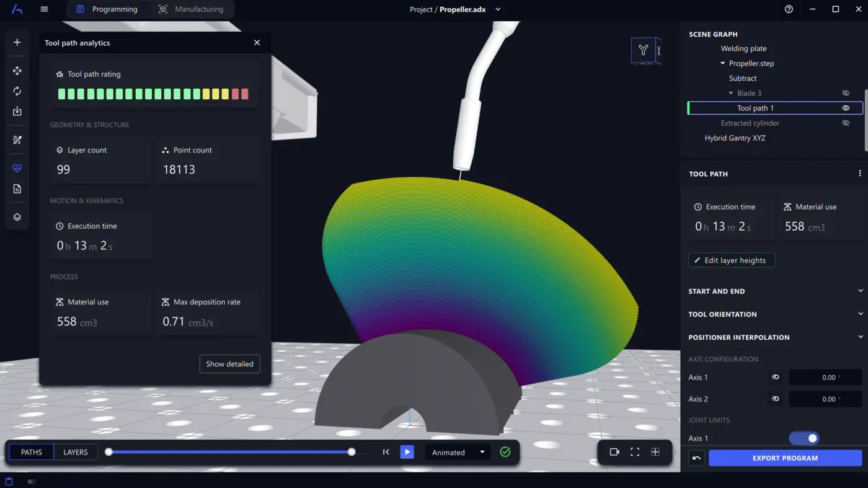Click the layers stack icon in left sidebar
Screen dimensions: 868x488
coord(17,217)
